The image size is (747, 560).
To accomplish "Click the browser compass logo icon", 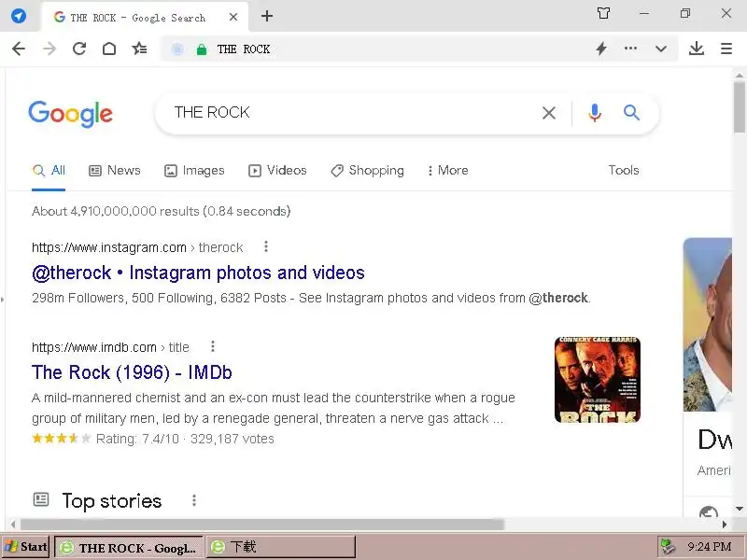I will pos(18,16).
